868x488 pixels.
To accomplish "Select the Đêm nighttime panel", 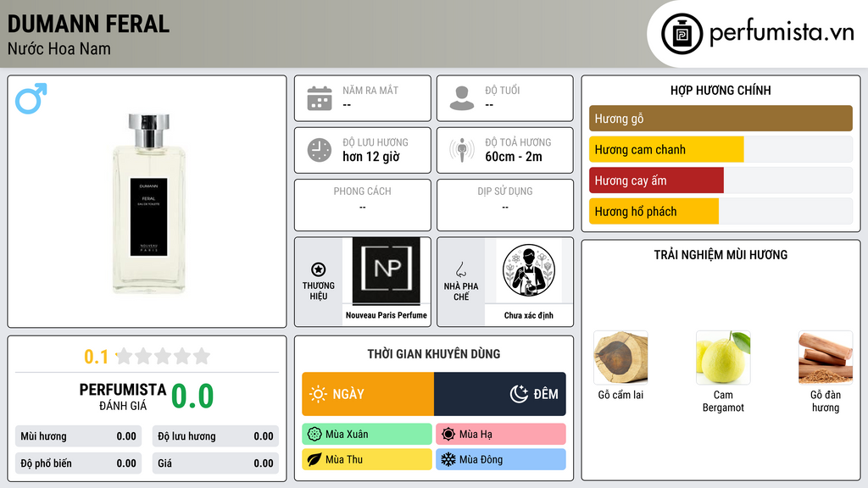I will [x=500, y=394].
